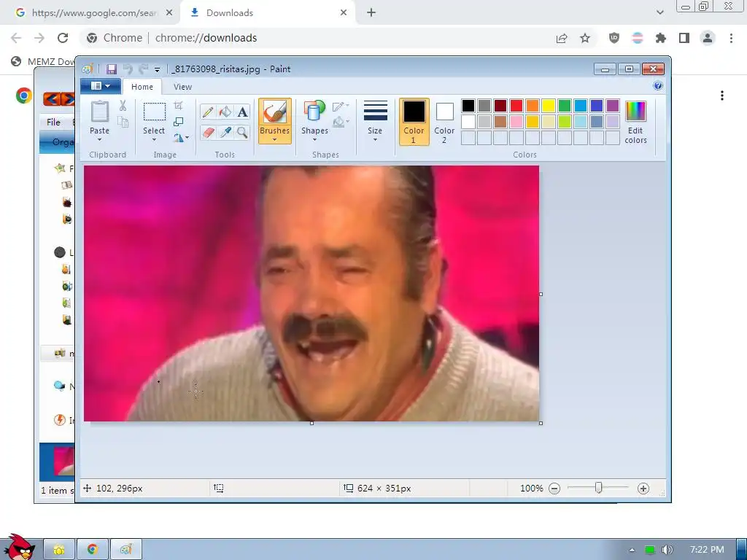Click the zoom in plus button

pos(643,489)
